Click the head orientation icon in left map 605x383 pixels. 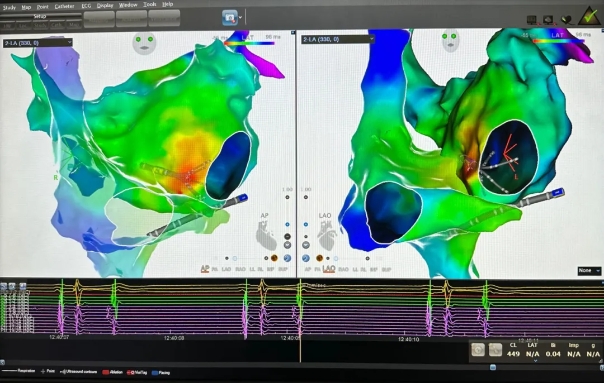[144, 42]
